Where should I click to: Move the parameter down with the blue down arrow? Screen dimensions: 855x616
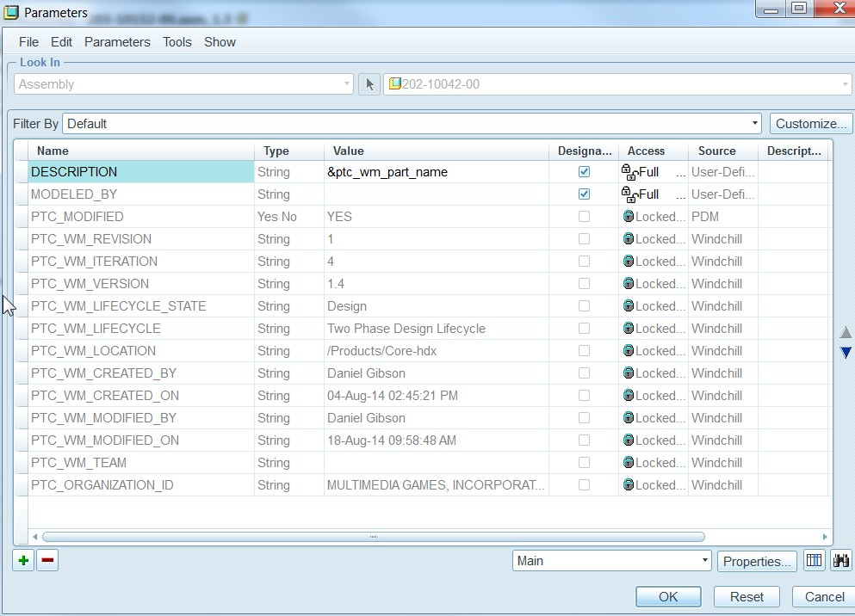pyautogui.click(x=846, y=353)
